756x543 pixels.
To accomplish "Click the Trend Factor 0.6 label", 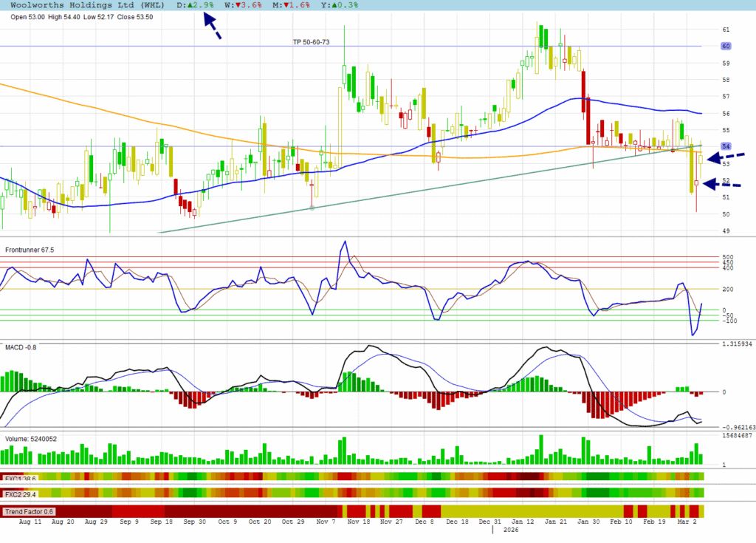I will click(x=30, y=511).
